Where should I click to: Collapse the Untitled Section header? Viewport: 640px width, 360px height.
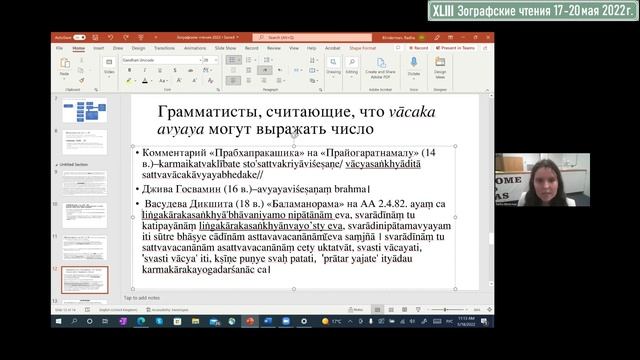(72, 164)
